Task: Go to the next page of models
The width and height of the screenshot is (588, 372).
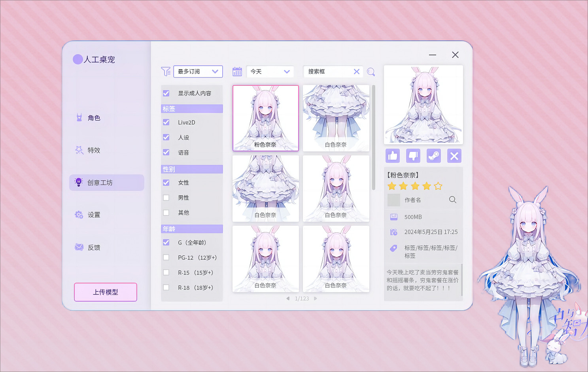Action: click(315, 298)
